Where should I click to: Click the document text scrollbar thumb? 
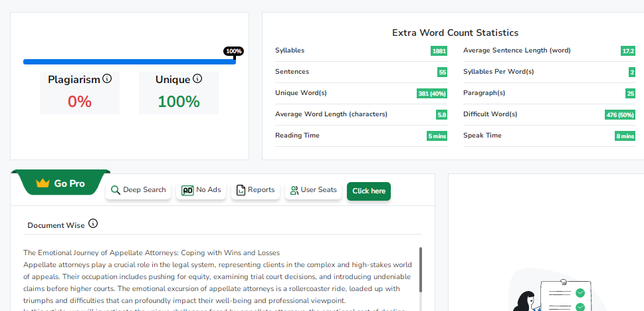point(420,270)
